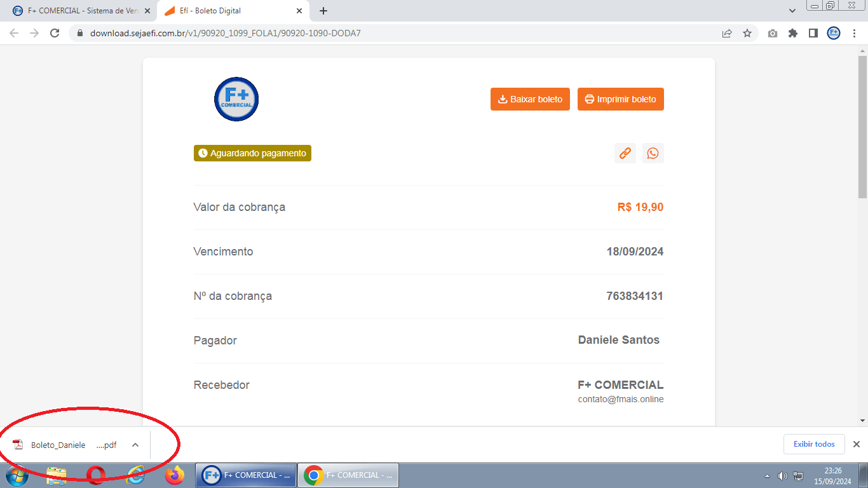The width and height of the screenshot is (868, 488).
Task: Click the Recebedor label
Action: tap(222, 385)
